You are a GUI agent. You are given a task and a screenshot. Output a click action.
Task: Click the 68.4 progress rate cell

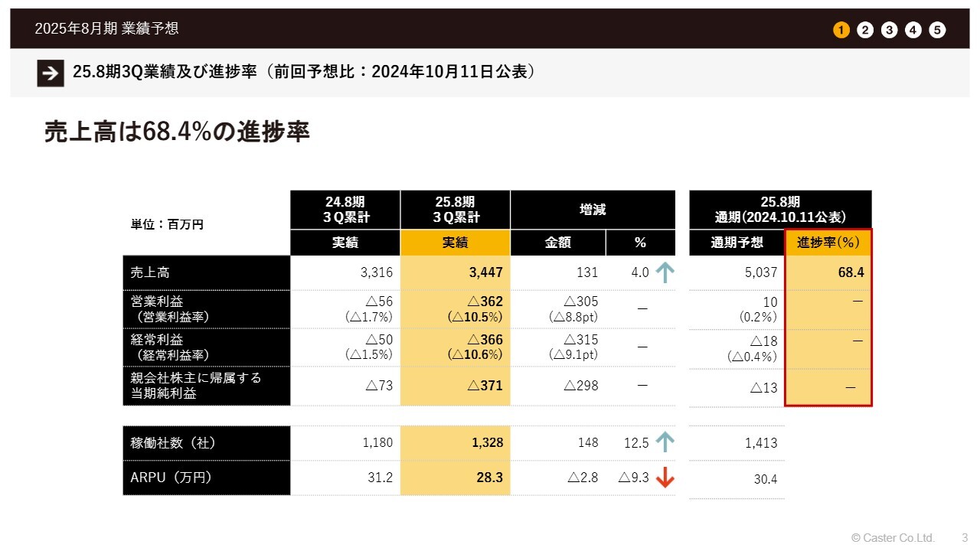coord(828,272)
